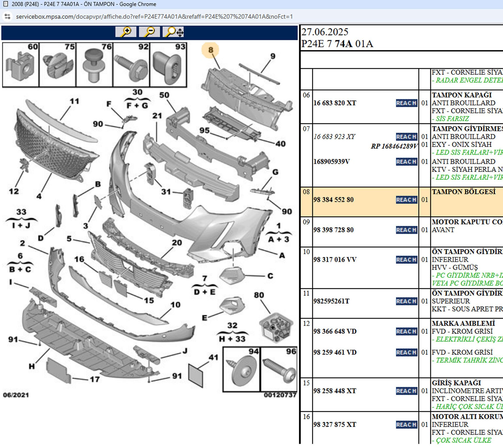Click callout number 5 on the diagram

tap(69, 239)
